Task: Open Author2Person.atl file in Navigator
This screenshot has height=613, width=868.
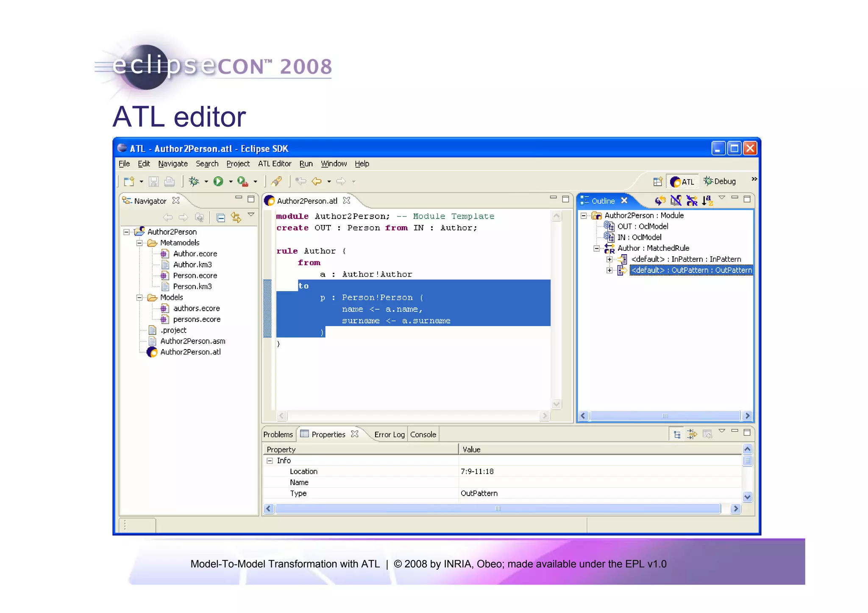Action: 190,352
